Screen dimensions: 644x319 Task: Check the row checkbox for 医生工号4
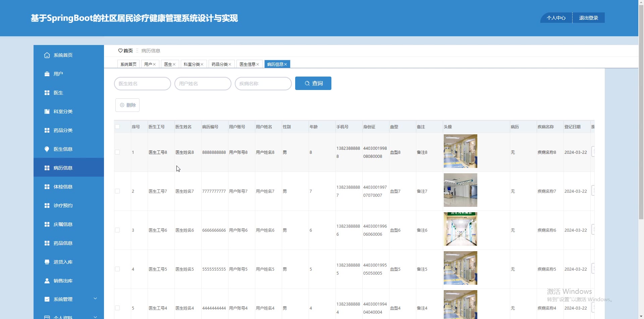117,308
